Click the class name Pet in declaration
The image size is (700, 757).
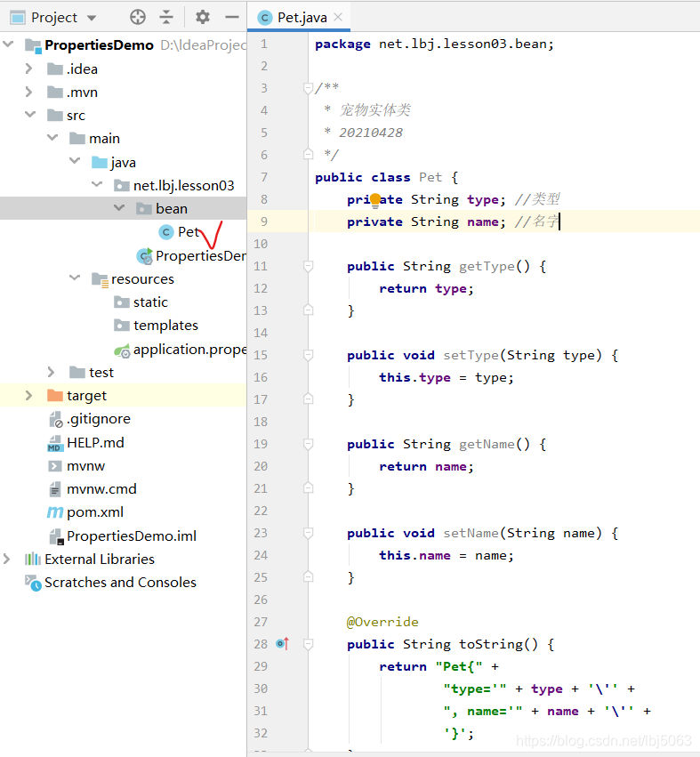tap(430, 177)
